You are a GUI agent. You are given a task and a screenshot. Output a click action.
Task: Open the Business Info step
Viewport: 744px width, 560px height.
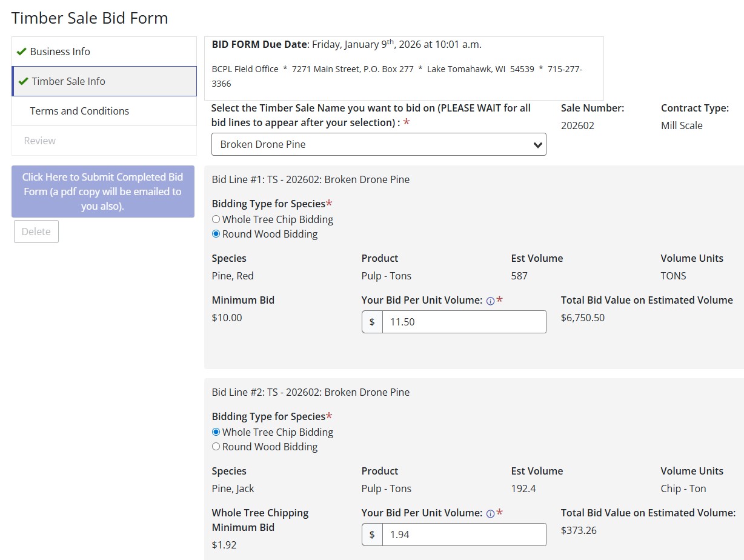pos(104,52)
